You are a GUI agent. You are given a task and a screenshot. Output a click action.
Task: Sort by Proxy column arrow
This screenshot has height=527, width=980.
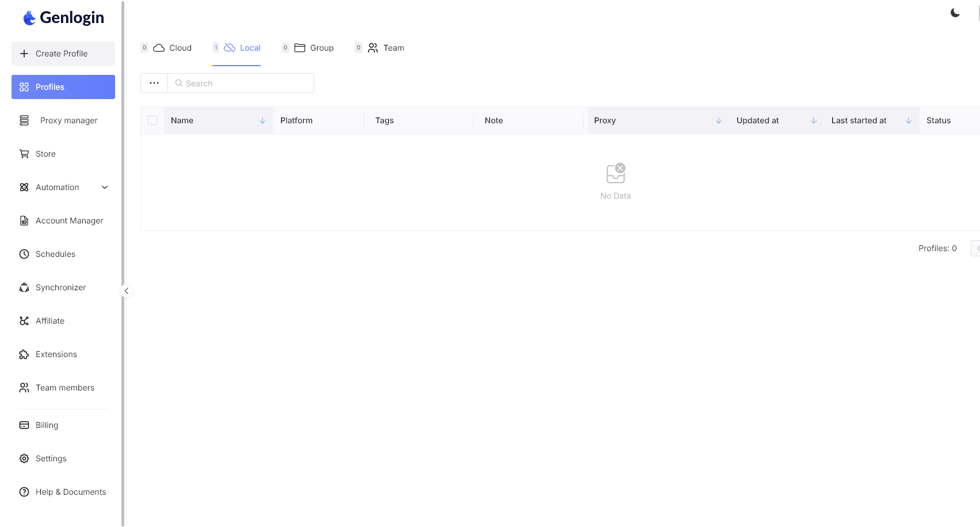click(719, 120)
